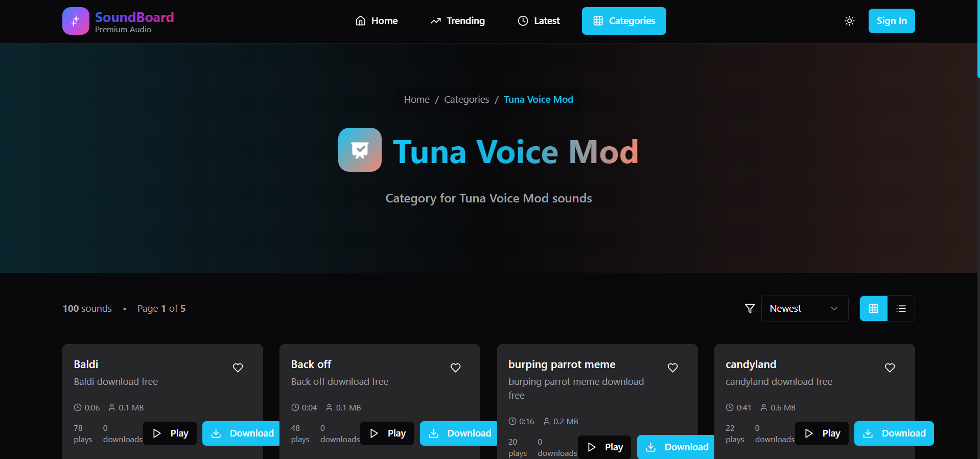This screenshot has width=980, height=459.
Task: Click the filter funnel icon
Action: 750,309
